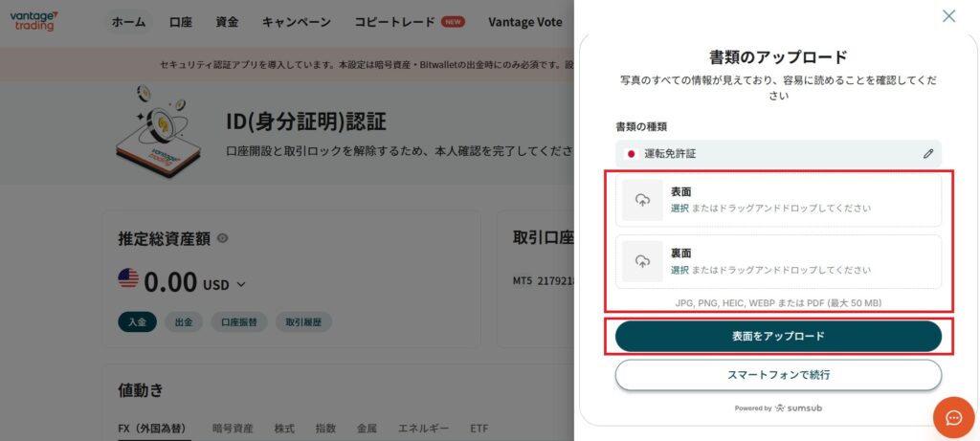Click the 値動き section heading
The width and height of the screenshot is (980, 441).
(x=141, y=390)
